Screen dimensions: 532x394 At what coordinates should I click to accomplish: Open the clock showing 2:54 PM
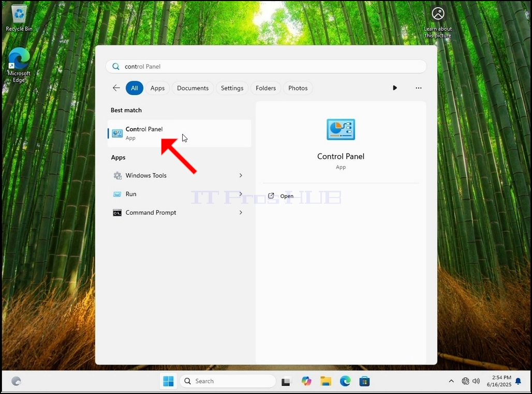coord(499,381)
